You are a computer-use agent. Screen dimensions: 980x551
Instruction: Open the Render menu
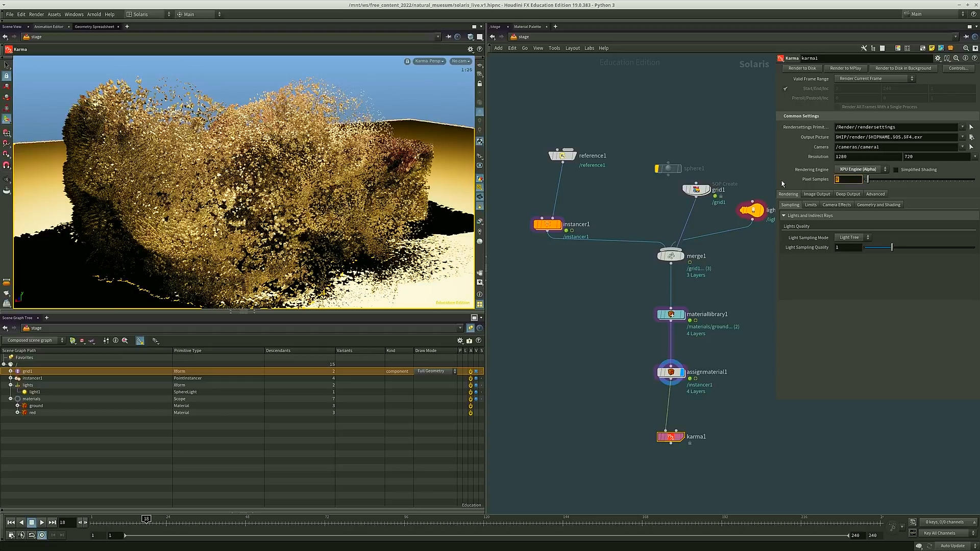click(x=36, y=14)
